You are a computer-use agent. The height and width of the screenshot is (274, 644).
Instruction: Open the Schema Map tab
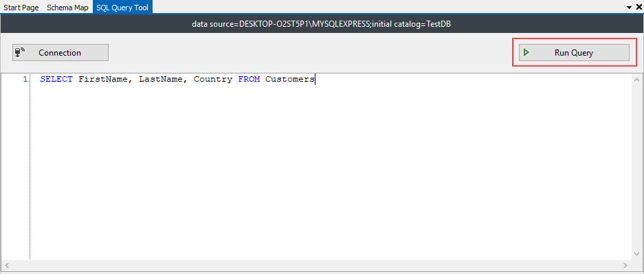tap(67, 8)
